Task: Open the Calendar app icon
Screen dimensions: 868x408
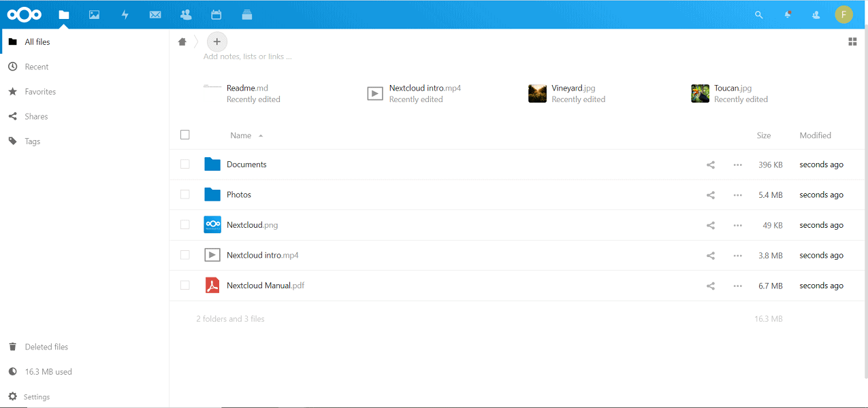Action: coord(216,14)
